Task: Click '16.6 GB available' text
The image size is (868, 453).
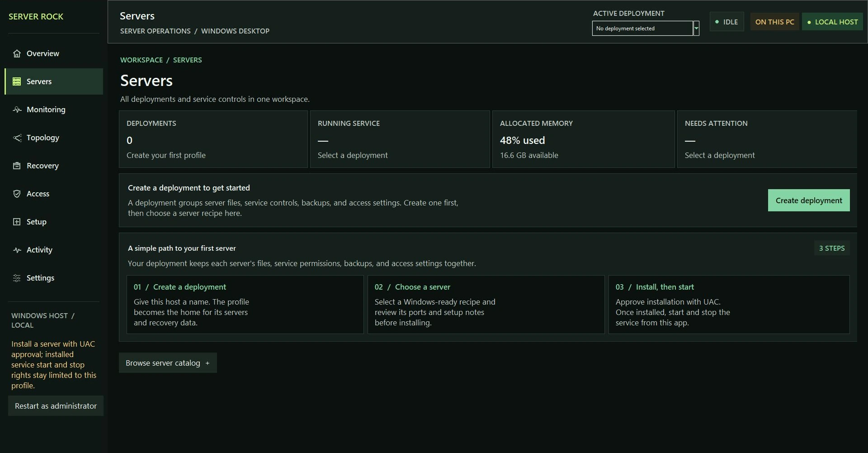Action: pyautogui.click(x=529, y=155)
